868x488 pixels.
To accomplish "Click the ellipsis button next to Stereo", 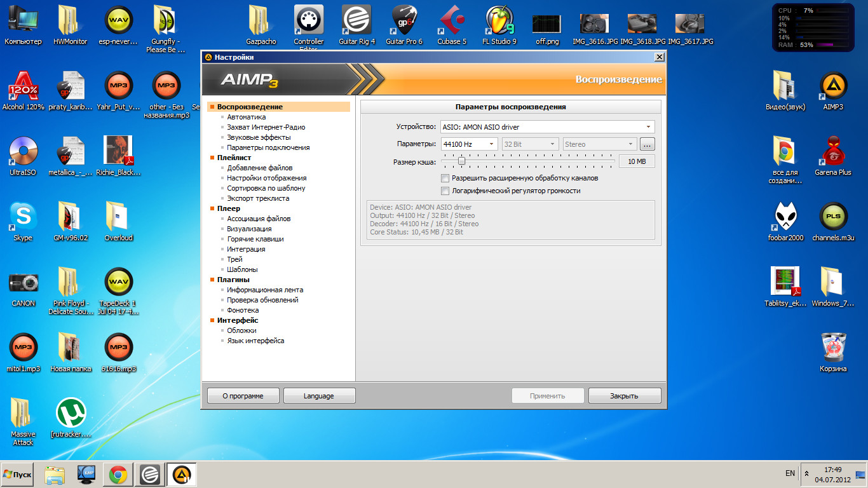I will [648, 144].
